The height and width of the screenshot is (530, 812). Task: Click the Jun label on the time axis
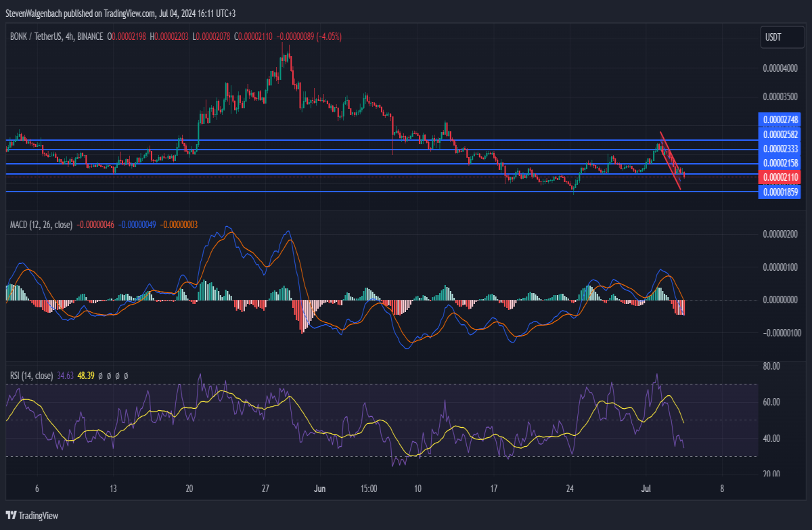(321, 489)
